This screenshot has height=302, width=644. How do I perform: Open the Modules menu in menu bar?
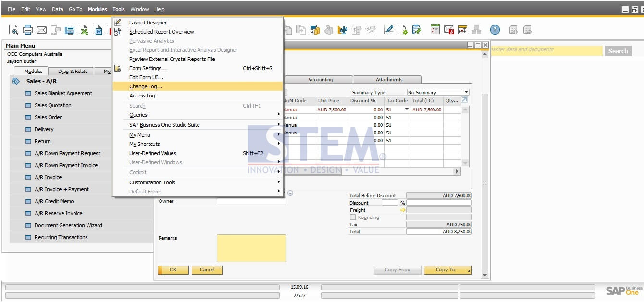(98, 9)
